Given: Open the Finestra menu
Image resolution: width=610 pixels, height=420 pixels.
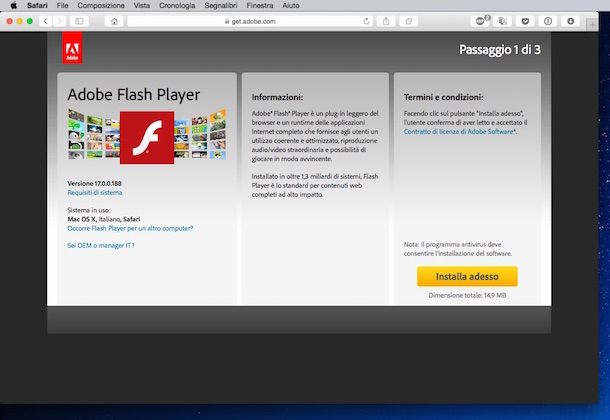Looking at the screenshot, I should [259, 5].
